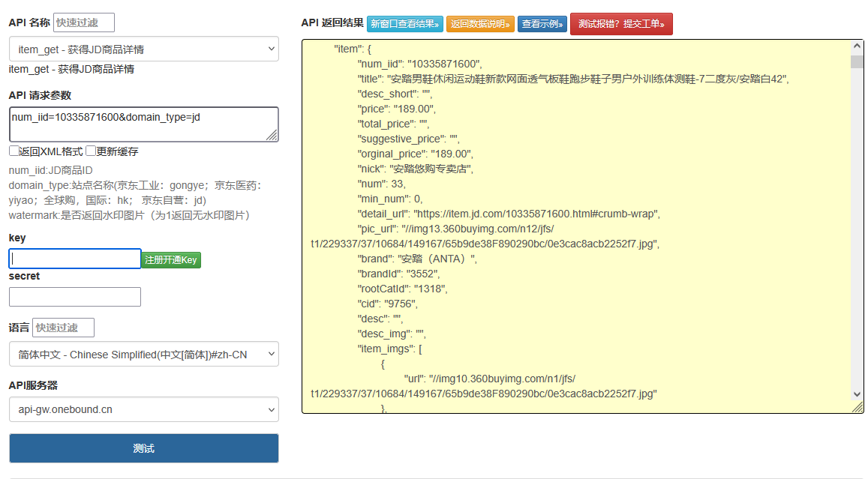The image size is (868, 479).
Task: Focus the key input field
Action: click(x=74, y=258)
